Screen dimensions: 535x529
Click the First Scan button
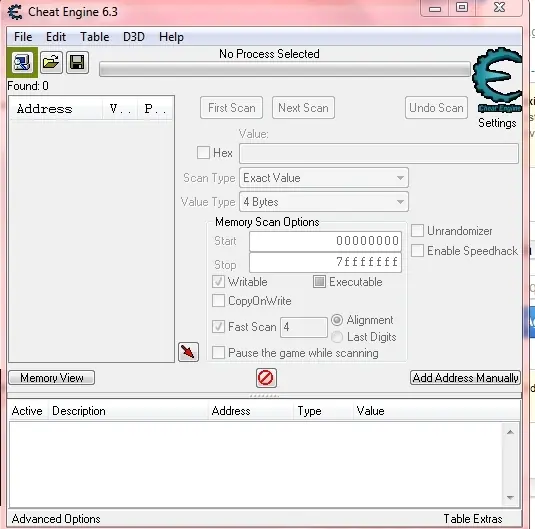click(232, 108)
